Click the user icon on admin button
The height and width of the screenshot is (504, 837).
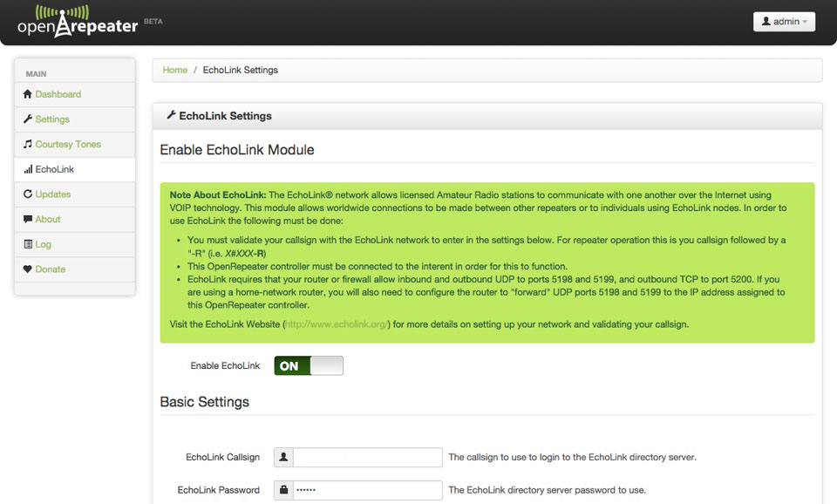(766, 21)
